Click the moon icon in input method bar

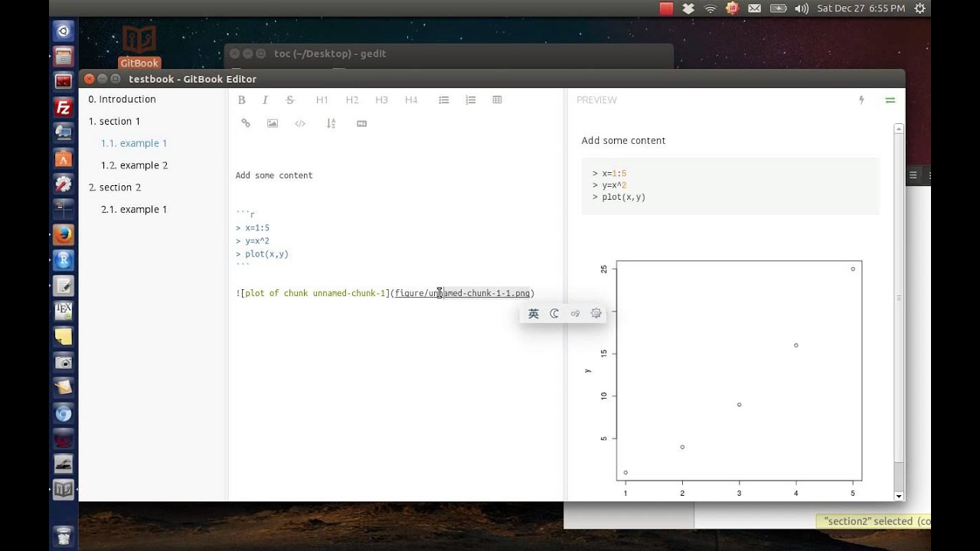click(x=554, y=314)
